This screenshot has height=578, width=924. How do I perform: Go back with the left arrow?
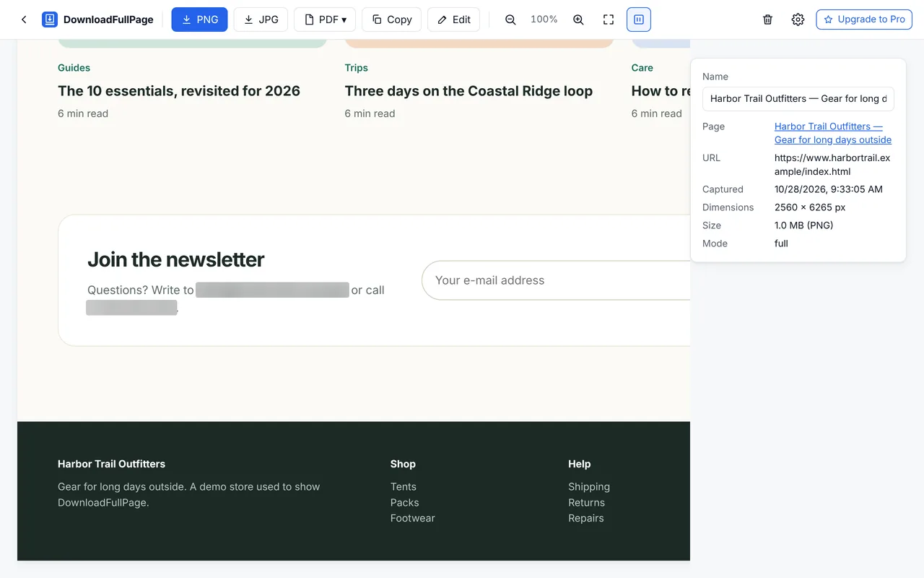coord(24,20)
